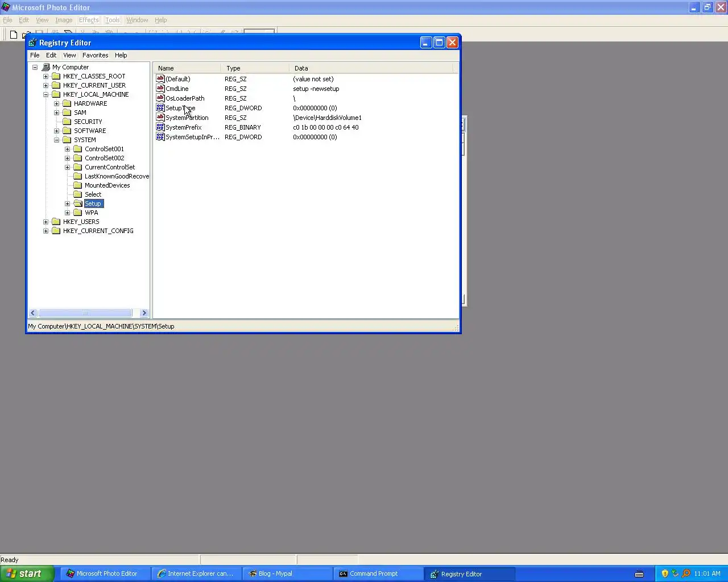Sort values by Data column header
This screenshot has width=728, height=582.
tap(371, 68)
